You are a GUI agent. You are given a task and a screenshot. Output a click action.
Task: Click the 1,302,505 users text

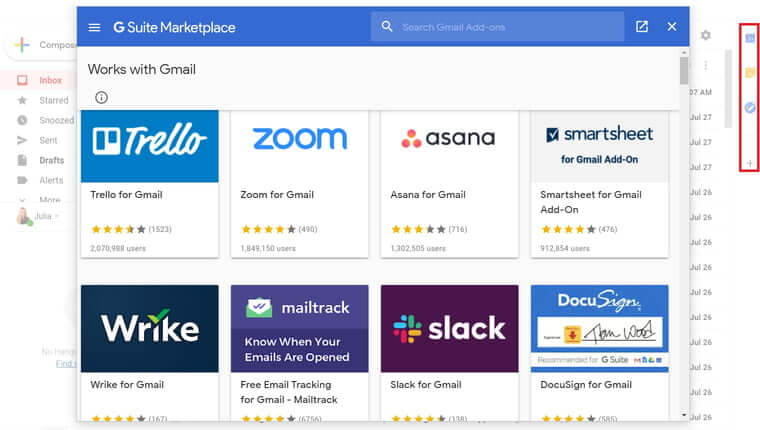pyautogui.click(x=418, y=248)
